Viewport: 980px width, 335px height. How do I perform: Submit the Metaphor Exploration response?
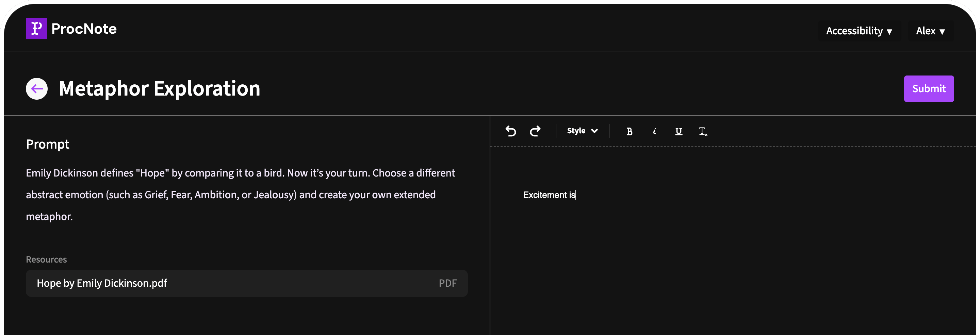pyautogui.click(x=929, y=89)
